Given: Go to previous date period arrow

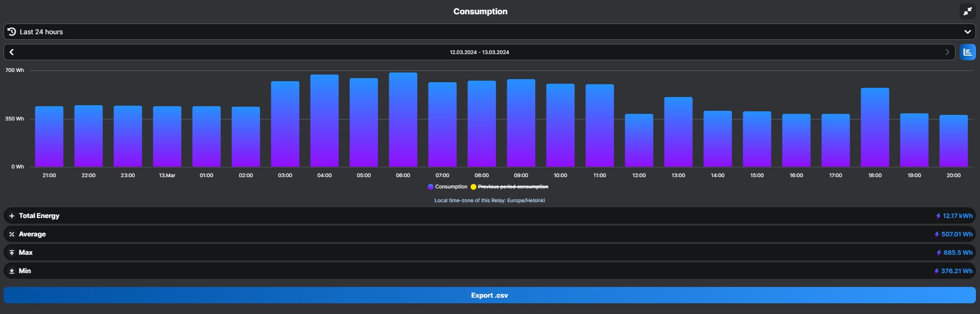Looking at the screenshot, I should tap(12, 52).
